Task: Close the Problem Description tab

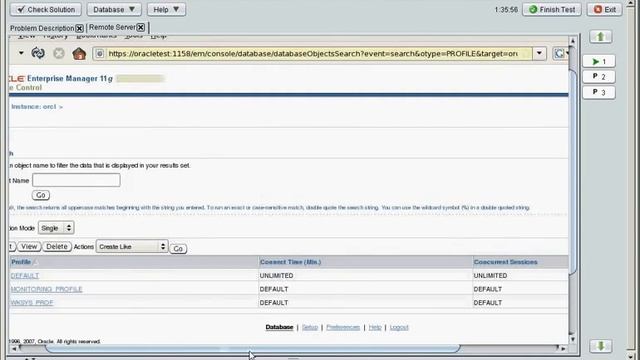Action: click(x=80, y=28)
